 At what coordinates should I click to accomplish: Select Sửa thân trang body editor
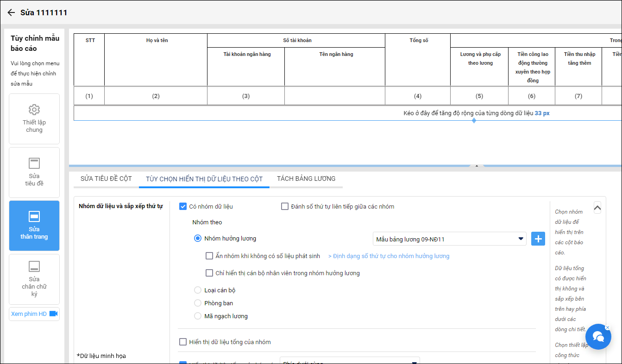click(34, 226)
